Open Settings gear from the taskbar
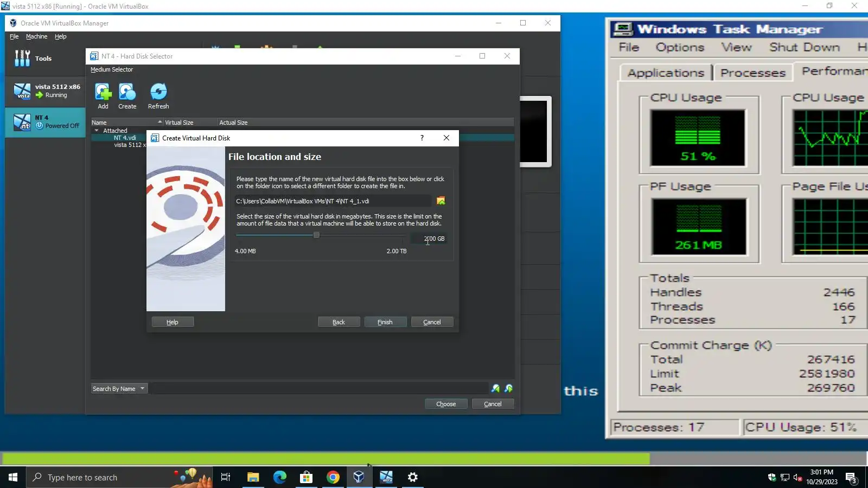 pos(412,477)
